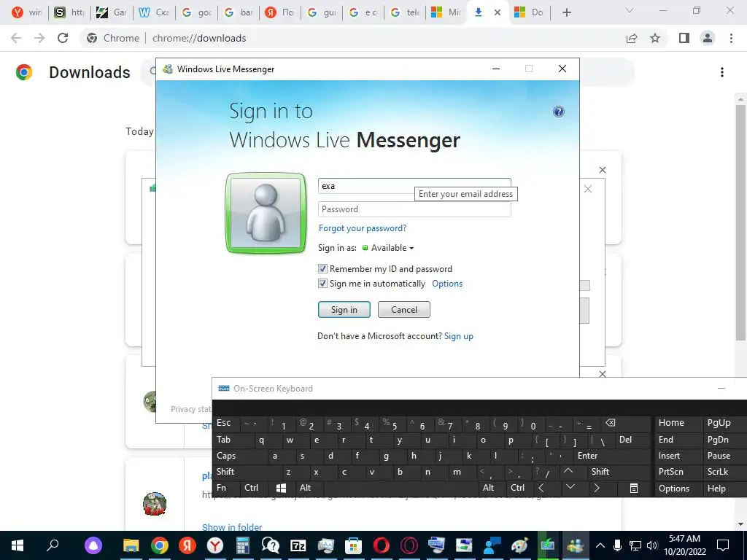The height and width of the screenshot is (560, 747).
Task: Click the Password input field
Action: tap(414, 209)
